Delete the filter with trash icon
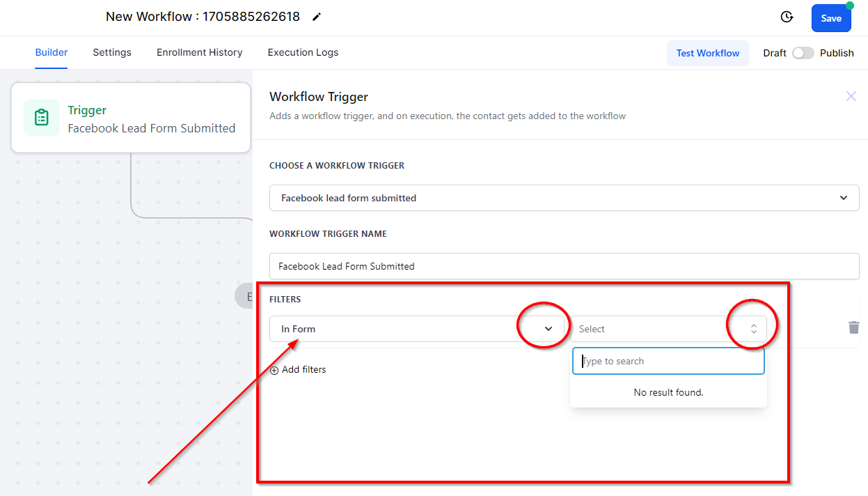 [853, 327]
